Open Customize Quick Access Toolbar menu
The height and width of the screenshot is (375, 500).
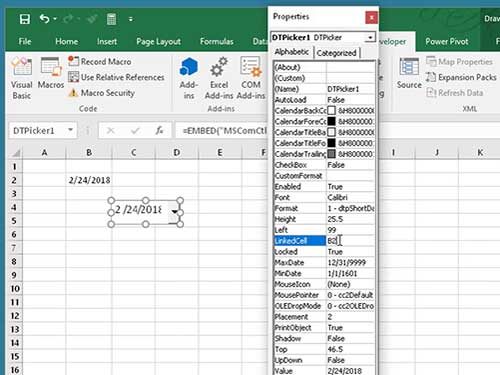[x=131, y=19]
